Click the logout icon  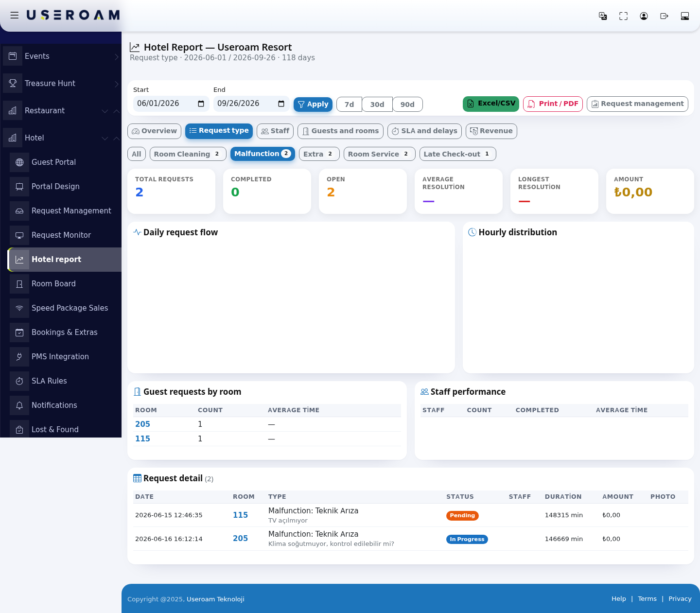[664, 16]
